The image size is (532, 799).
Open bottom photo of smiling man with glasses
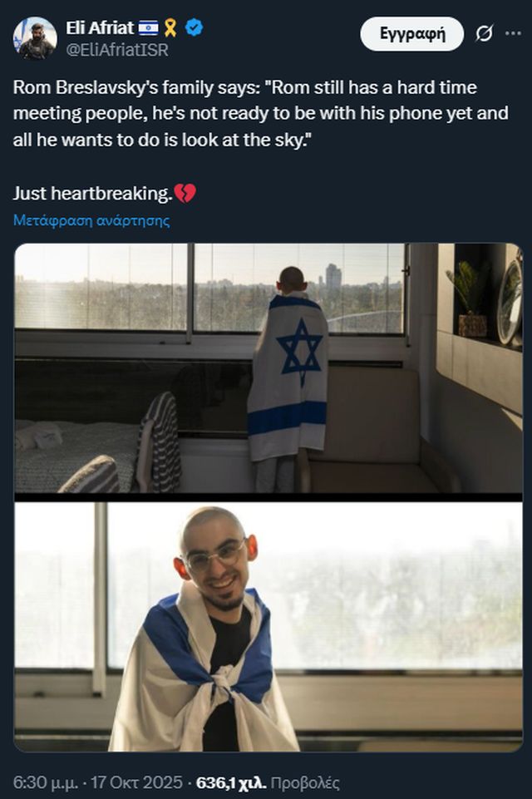268,626
